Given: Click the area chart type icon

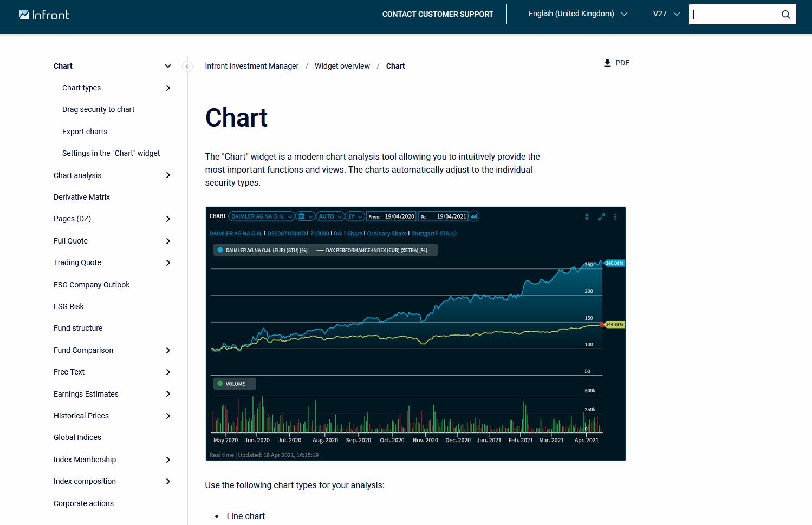Looking at the screenshot, I should coord(474,216).
